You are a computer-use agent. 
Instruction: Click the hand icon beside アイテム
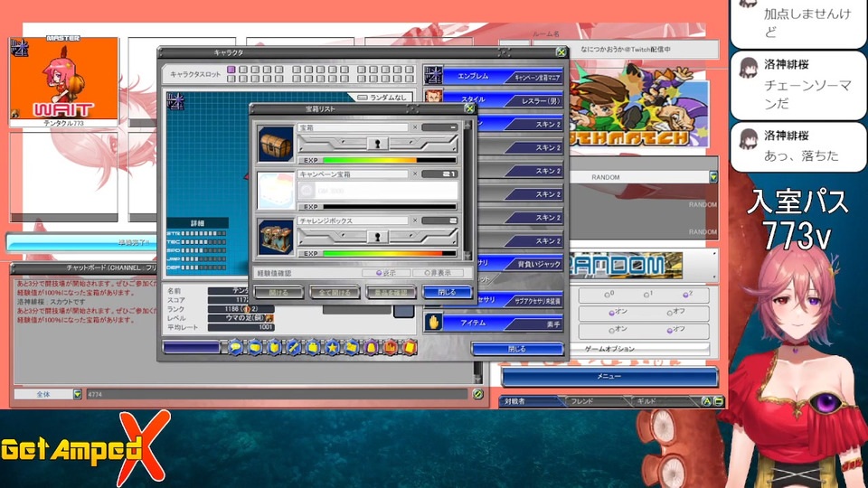(433, 322)
